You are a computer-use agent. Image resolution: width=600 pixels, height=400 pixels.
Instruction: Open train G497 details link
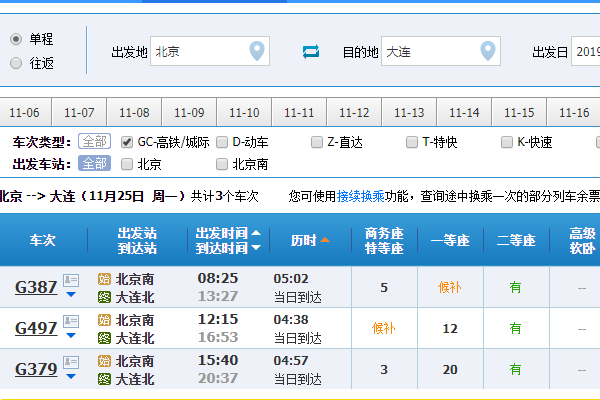36,328
